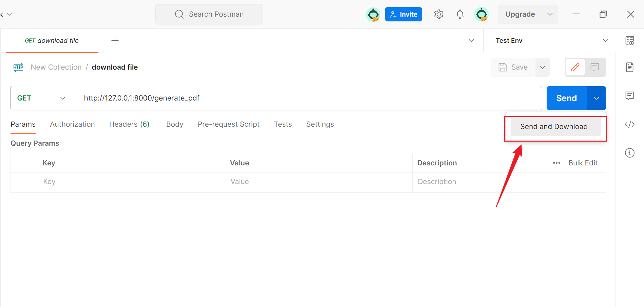Viewport: 644px width, 307px height.
Task: Click the download file request name
Action: coord(115,67)
